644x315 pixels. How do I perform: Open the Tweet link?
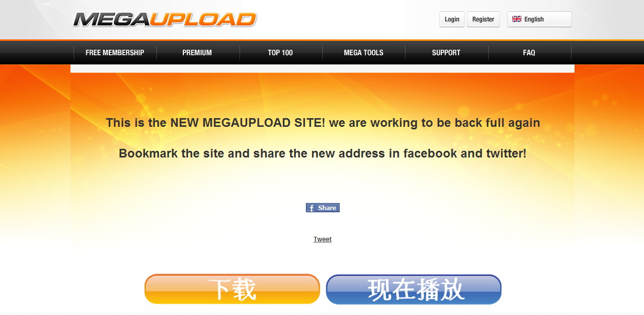322,239
